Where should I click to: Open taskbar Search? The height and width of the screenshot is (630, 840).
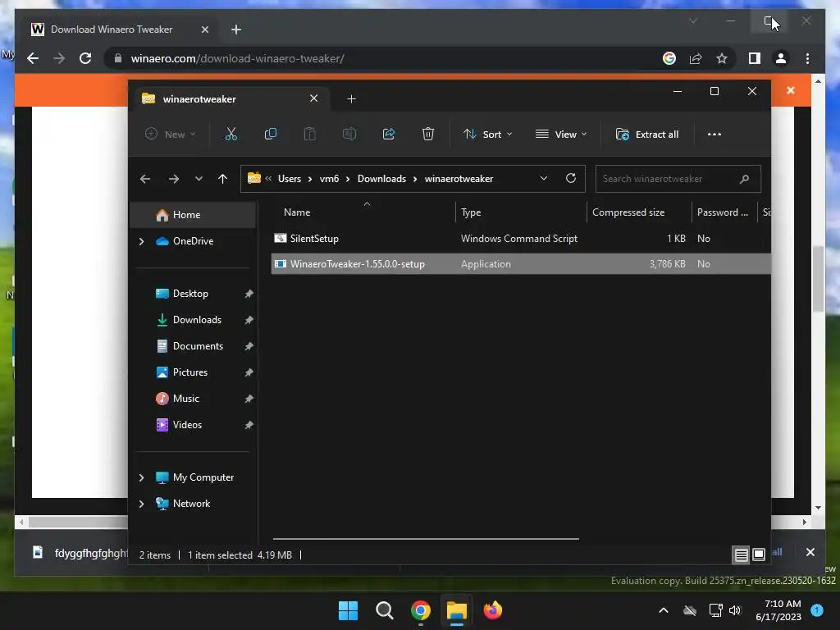click(385, 610)
